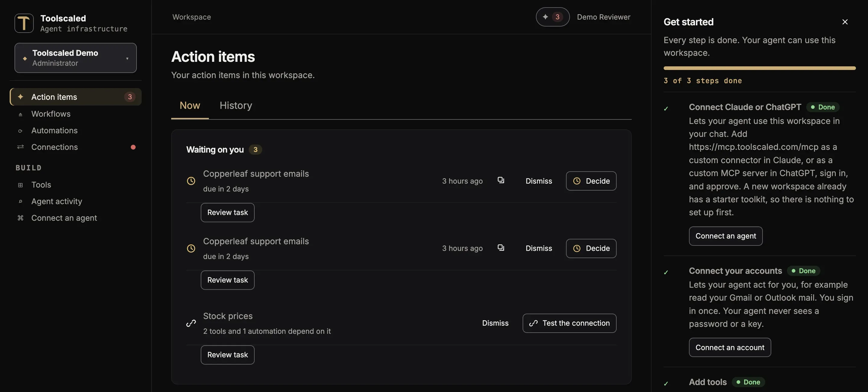Click Review task under second Copperleaf item

(x=228, y=280)
